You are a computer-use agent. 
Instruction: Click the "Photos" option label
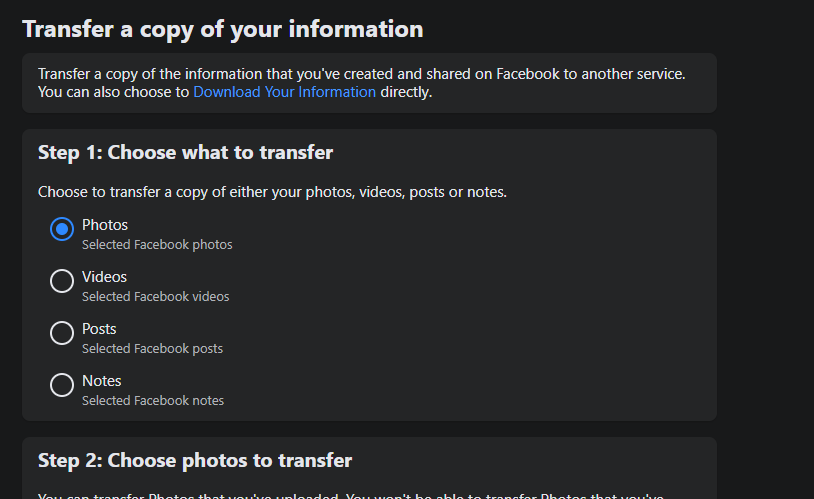pos(105,225)
